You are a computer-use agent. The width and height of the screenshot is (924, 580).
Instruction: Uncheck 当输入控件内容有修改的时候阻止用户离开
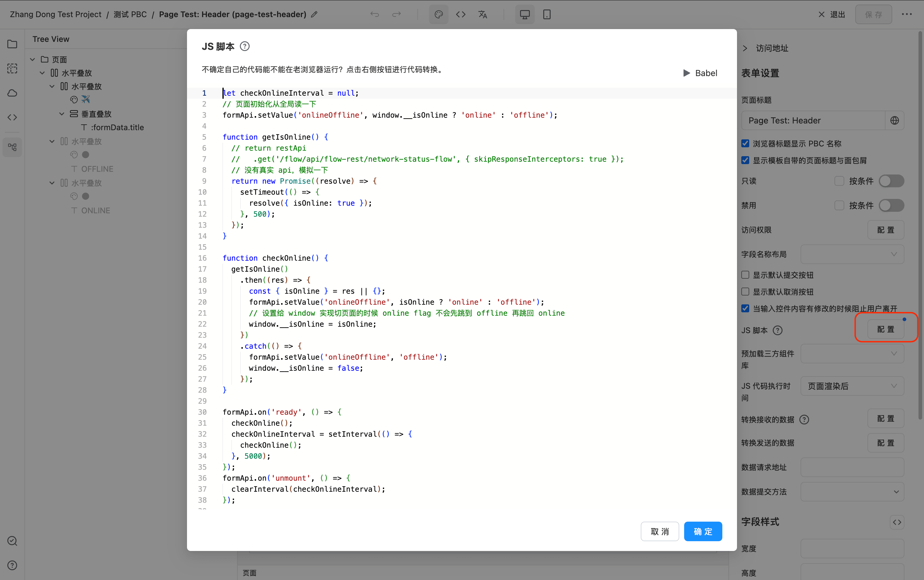click(745, 308)
